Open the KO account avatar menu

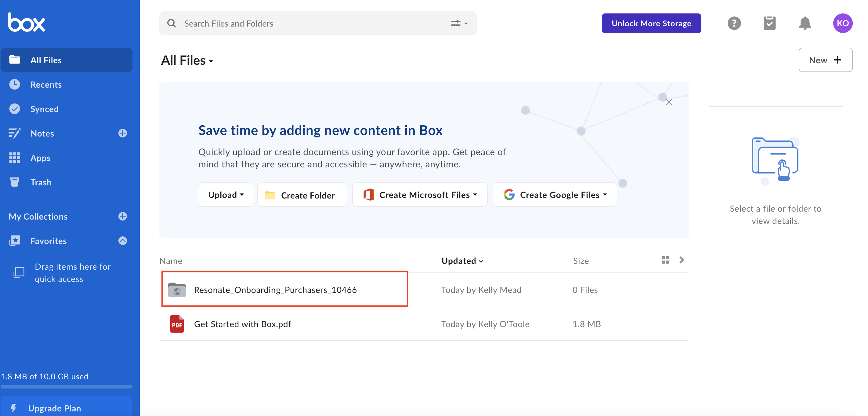coord(842,23)
